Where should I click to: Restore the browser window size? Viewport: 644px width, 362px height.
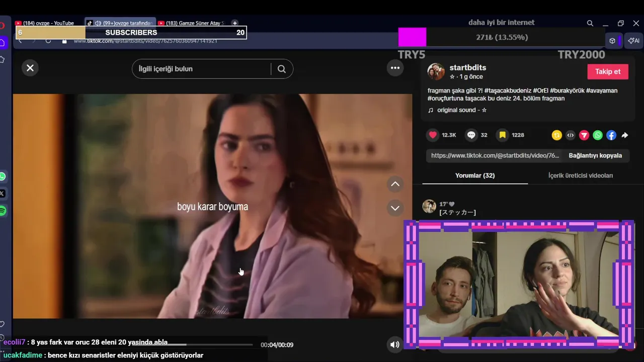(621, 23)
